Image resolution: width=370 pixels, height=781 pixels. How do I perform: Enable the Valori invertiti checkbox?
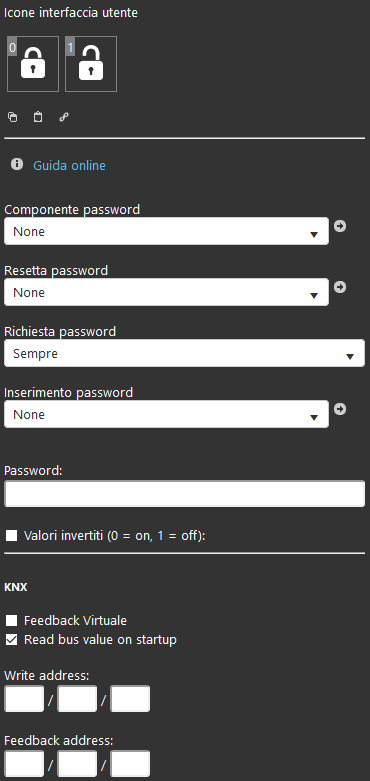pyautogui.click(x=11, y=536)
